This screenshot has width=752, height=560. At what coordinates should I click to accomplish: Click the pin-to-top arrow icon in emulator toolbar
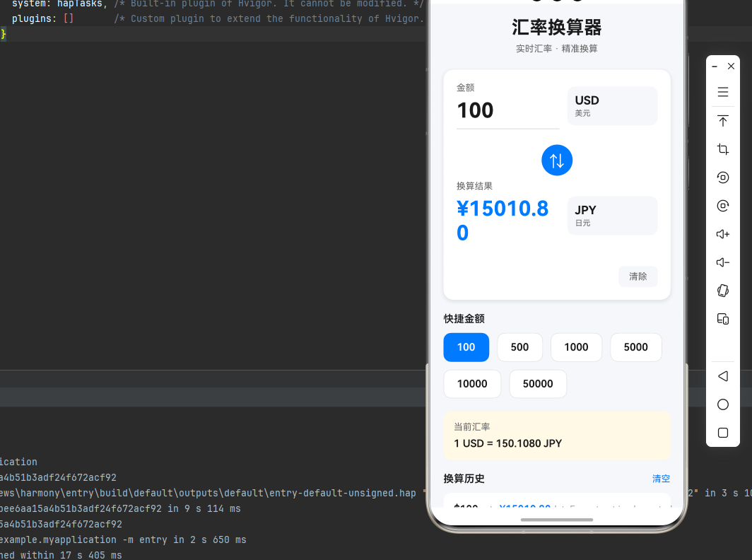723,120
